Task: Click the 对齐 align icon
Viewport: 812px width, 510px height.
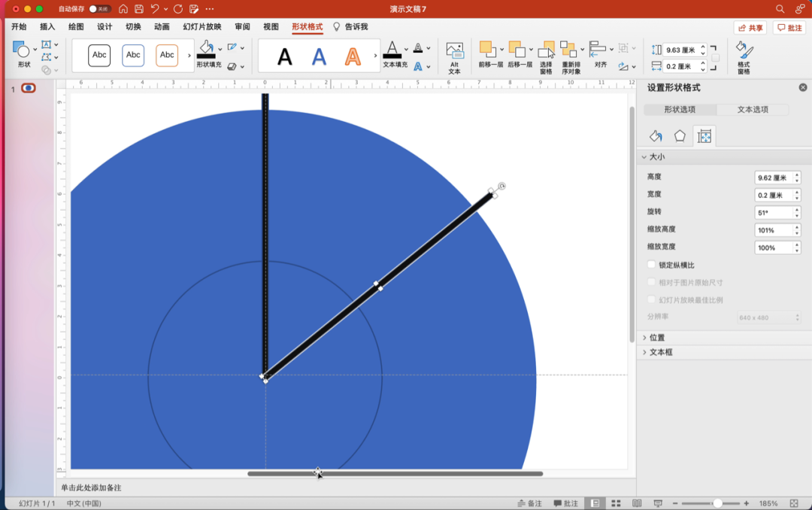Action: pos(598,49)
